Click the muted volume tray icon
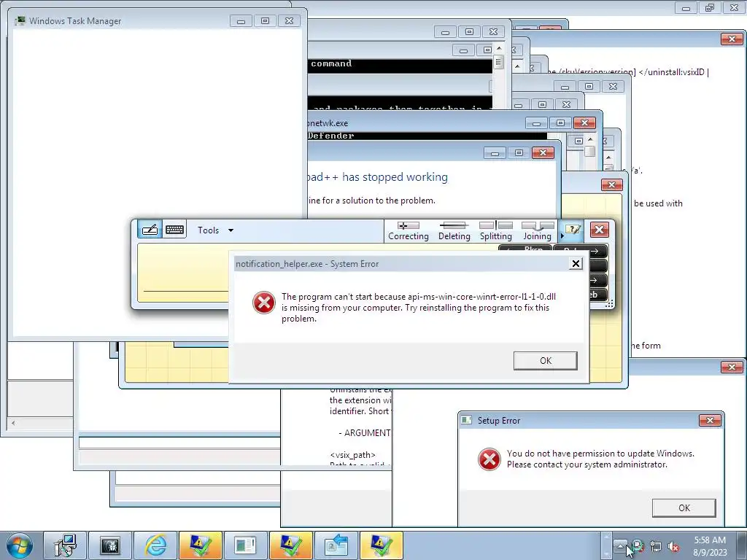The image size is (747, 560). (x=673, y=547)
